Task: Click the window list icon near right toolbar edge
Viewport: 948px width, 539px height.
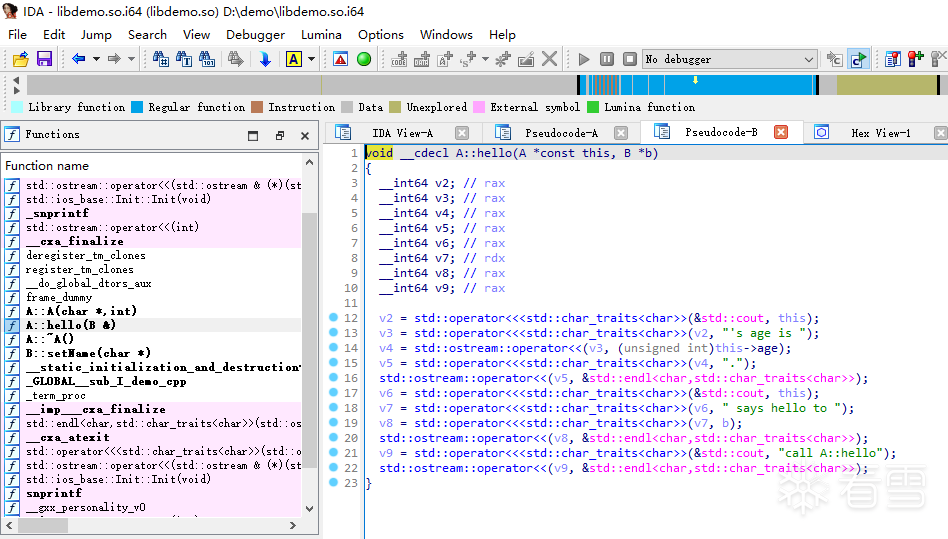Action: pos(892,59)
